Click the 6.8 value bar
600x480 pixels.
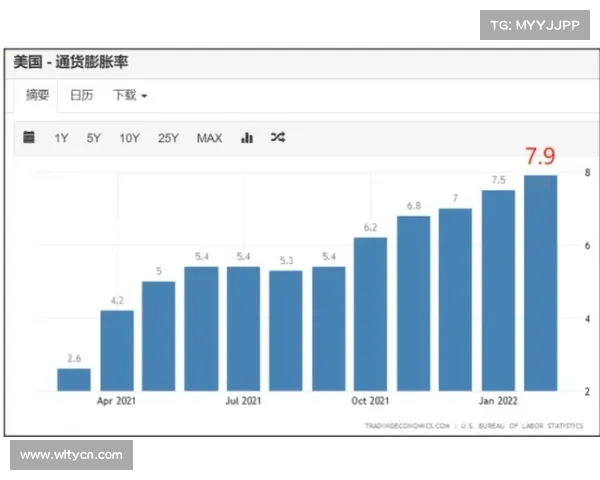click(414, 304)
